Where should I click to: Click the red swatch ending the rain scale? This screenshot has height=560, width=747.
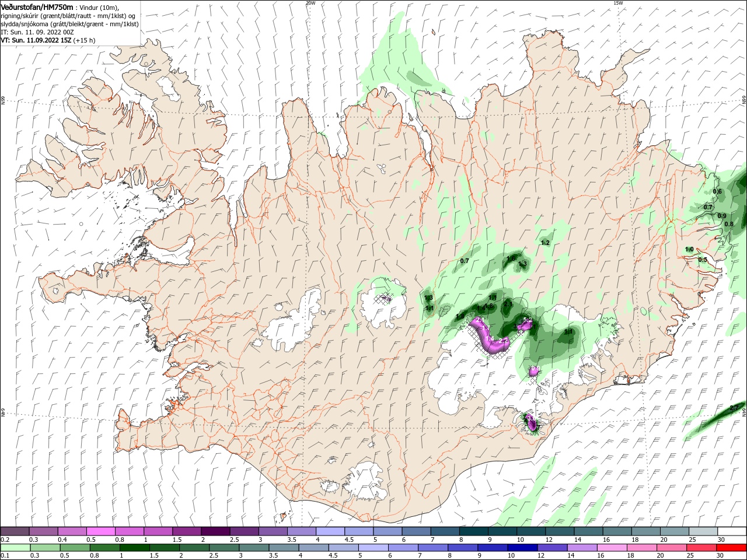[731, 548]
